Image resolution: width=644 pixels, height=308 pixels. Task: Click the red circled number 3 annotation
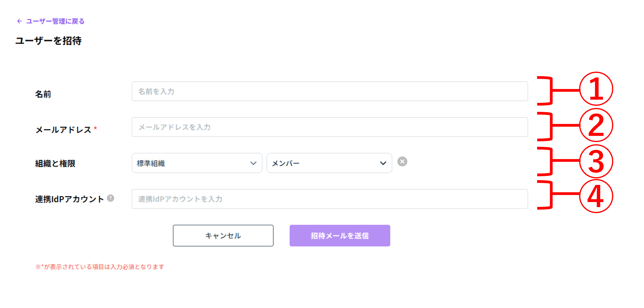point(596,161)
